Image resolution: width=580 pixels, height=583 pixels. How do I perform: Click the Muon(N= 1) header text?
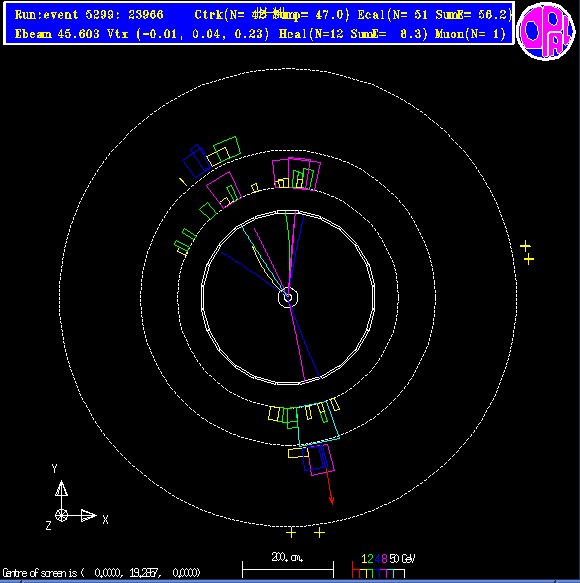(x=470, y=34)
